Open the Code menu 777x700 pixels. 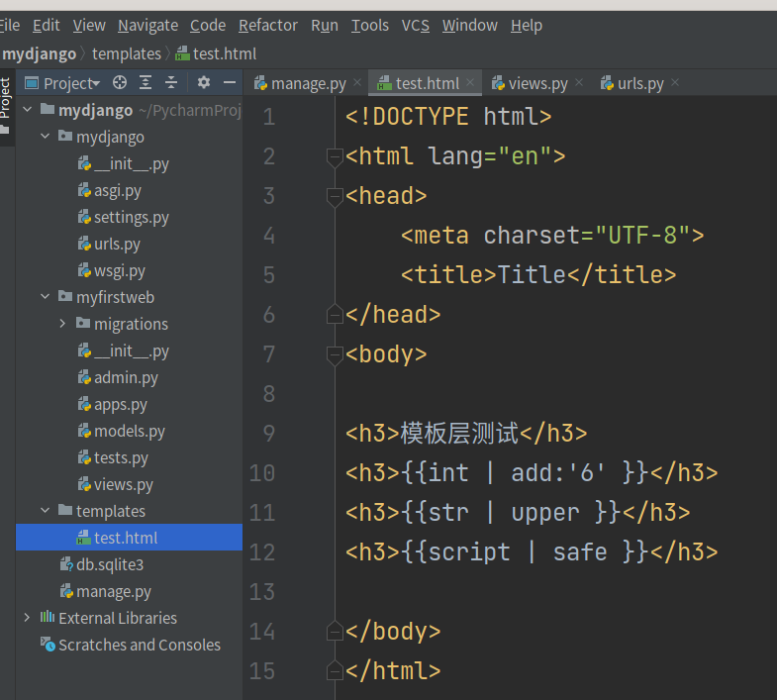208,26
